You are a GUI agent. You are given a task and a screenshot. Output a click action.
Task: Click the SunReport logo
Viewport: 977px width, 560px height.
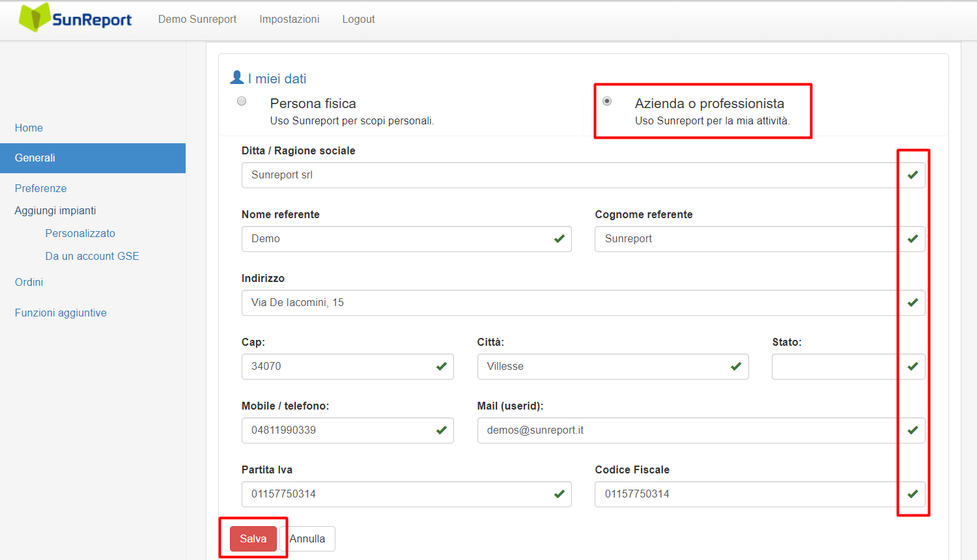coord(76,18)
